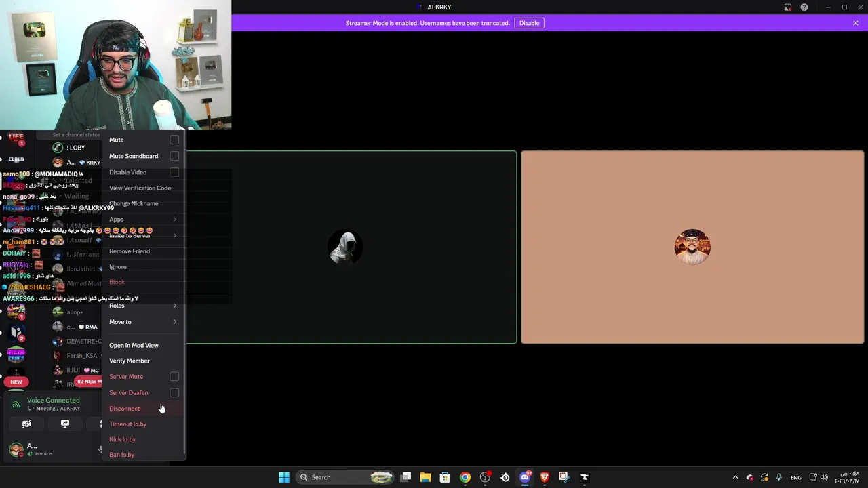The width and height of the screenshot is (868, 488).
Task: Set a channel status field
Action: [76, 135]
